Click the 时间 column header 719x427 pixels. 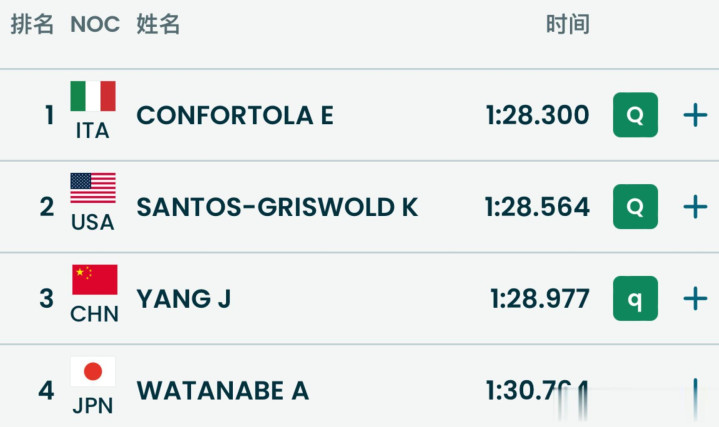tap(567, 25)
